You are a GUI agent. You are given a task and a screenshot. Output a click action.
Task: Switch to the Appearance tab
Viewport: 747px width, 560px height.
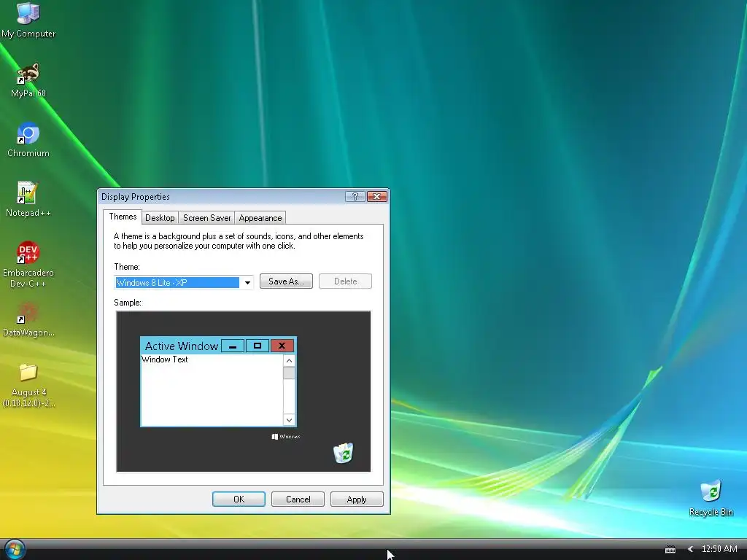tap(260, 218)
